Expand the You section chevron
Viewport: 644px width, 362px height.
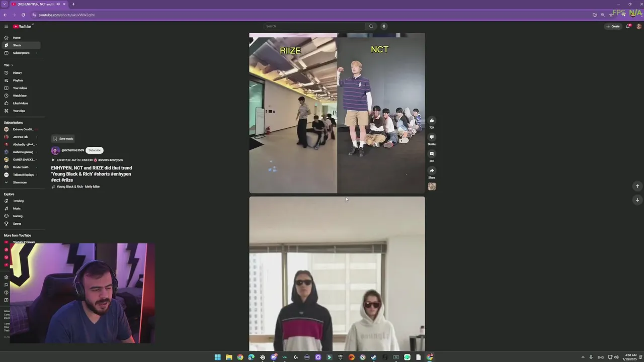coord(12,65)
